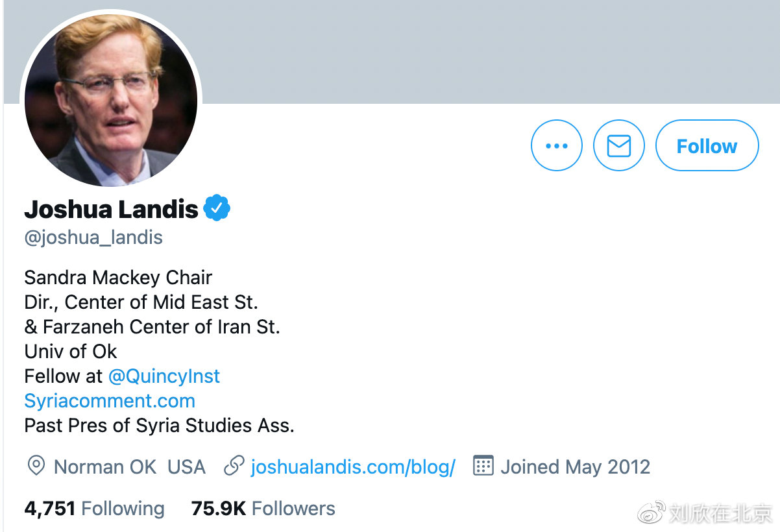View the 75.9K Followers list
Screen dimensions: 780x532
pos(263,509)
